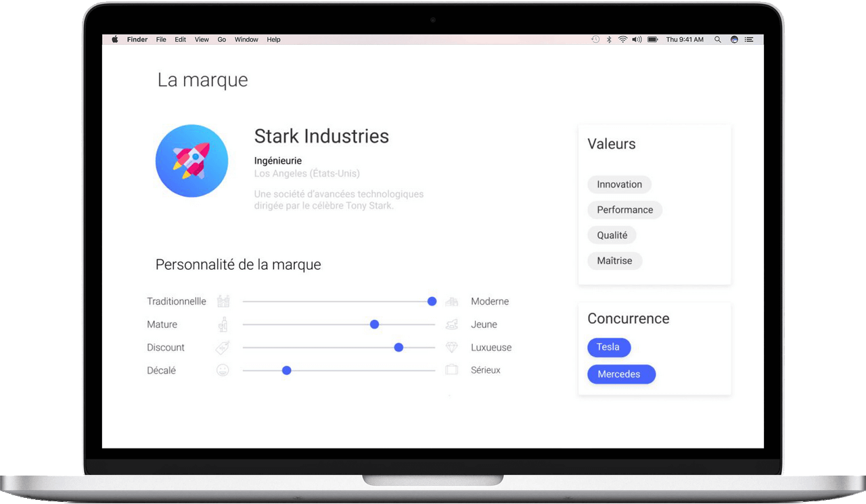Screen dimensions: 866x504
Task: Click the battery status icon
Action: (x=653, y=40)
